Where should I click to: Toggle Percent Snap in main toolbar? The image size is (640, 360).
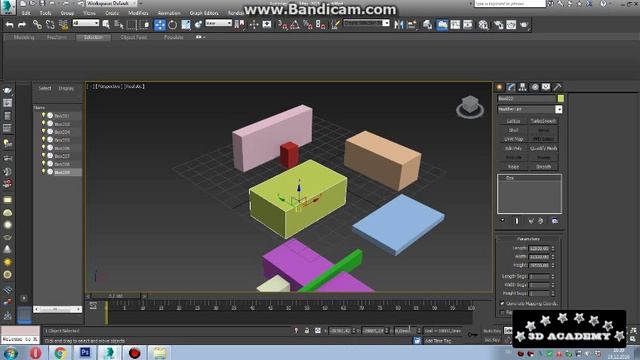pos(308,25)
